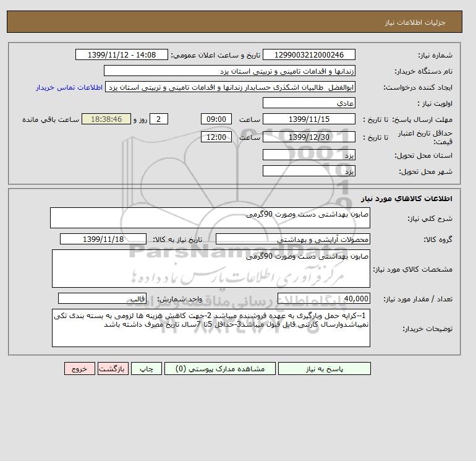The width and height of the screenshot is (476, 461).
Task: Click the ایجاد کننده درخواست label
Action: click(418, 87)
